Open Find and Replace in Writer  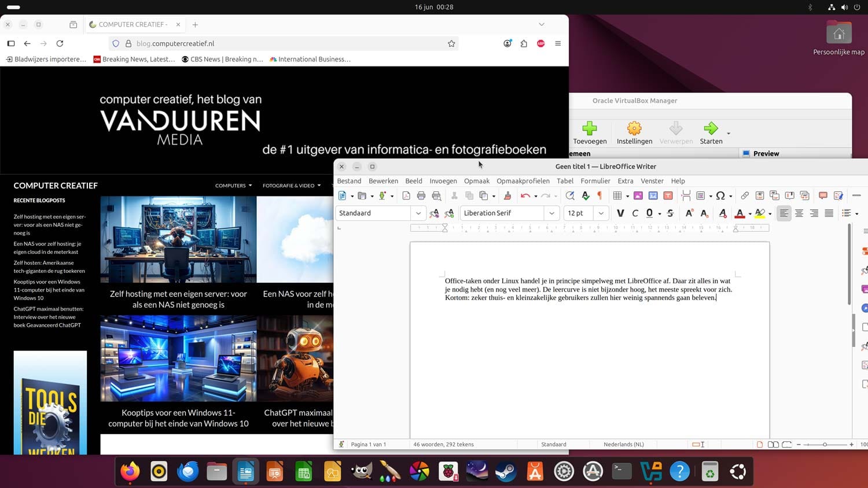(x=570, y=196)
